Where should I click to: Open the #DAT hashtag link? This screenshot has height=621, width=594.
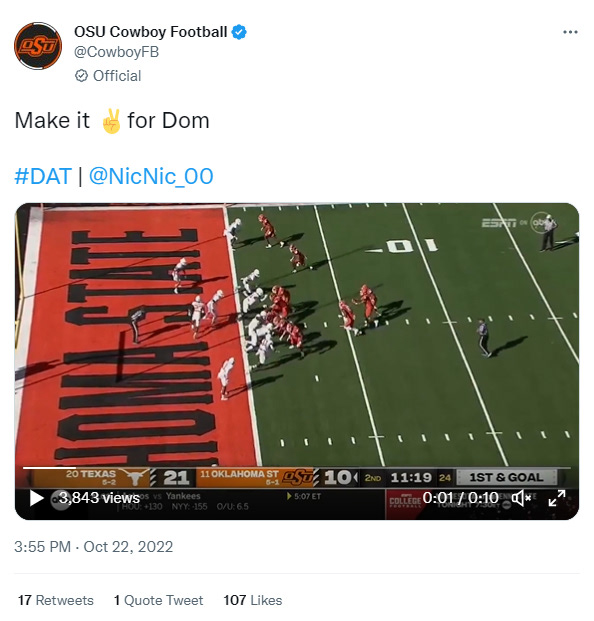[x=43, y=176]
